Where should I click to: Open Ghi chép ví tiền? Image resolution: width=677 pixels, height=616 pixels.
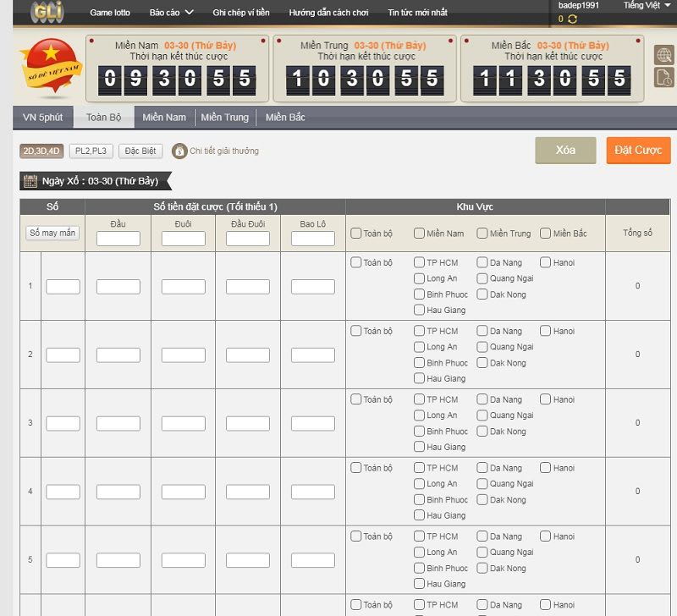[x=241, y=13]
